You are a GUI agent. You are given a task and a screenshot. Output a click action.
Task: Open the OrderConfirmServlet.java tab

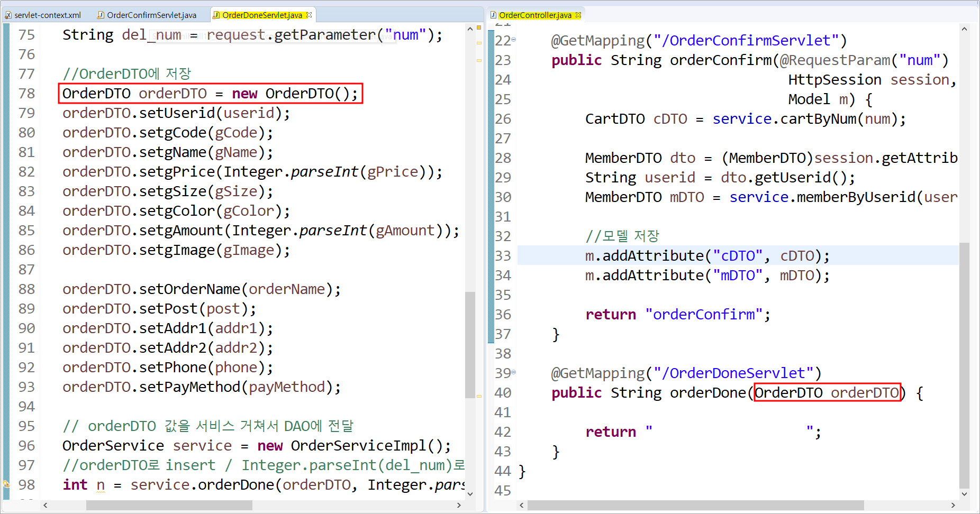pos(147,15)
